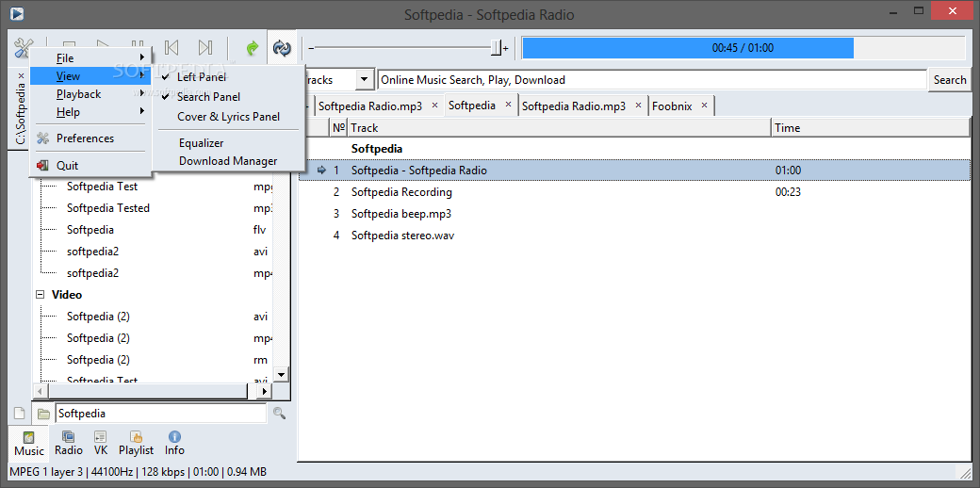Screen dimensions: 980x488
Task: Seek in the 00:45 / 01:00 progress bar
Action: pyautogui.click(x=743, y=48)
